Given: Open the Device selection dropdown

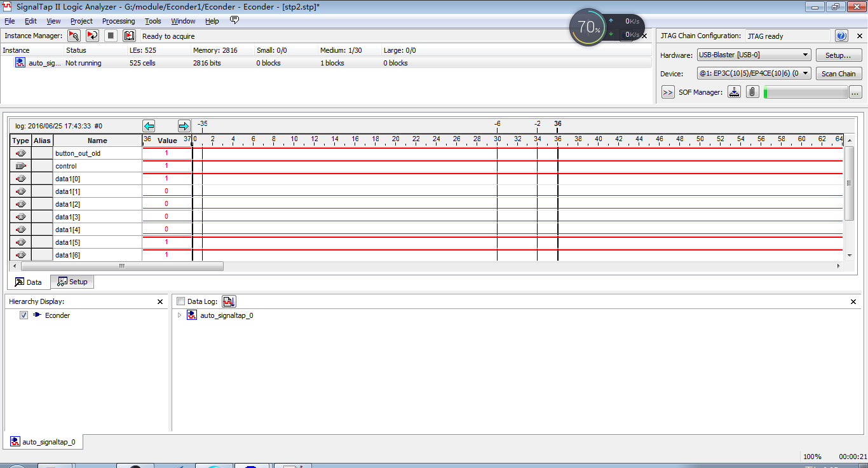Looking at the screenshot, I should click(x=754, y=74).
